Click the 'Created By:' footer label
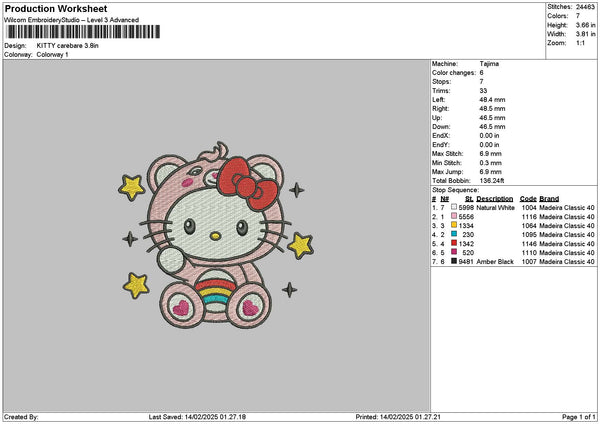Viewport: 600px width, 424px height. [21, 417]
